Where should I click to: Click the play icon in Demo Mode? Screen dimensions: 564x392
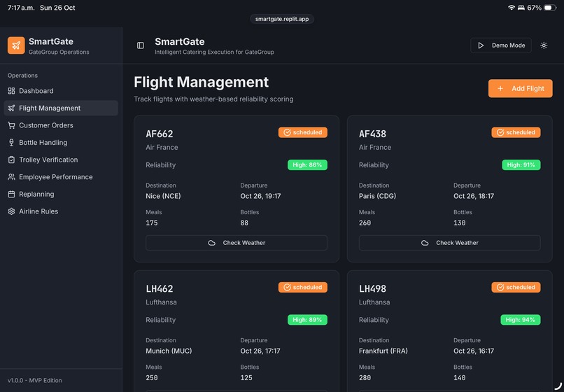481,45
